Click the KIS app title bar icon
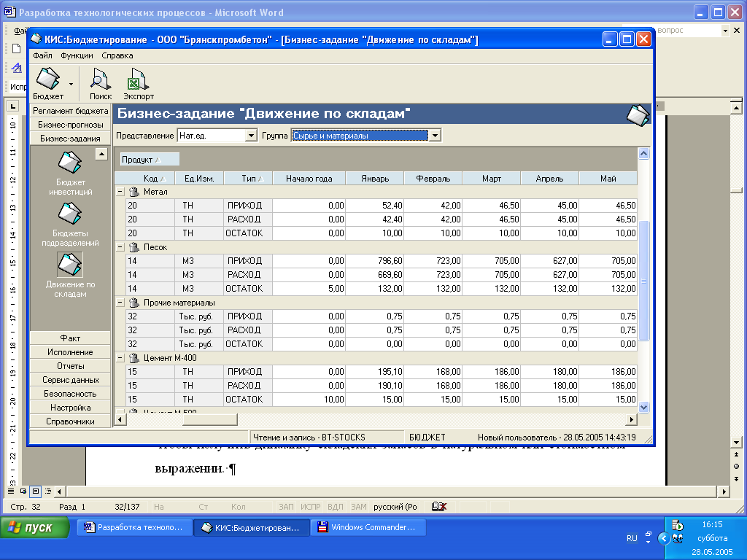747x560 pixels. click(36, 39)
